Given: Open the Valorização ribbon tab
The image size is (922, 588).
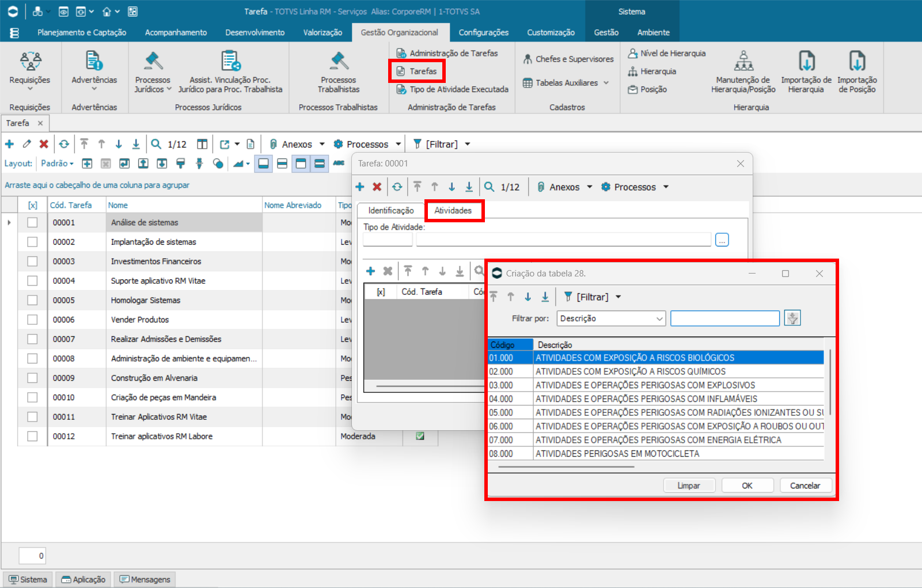Looking at the screenshot, I should pos(322,32).
